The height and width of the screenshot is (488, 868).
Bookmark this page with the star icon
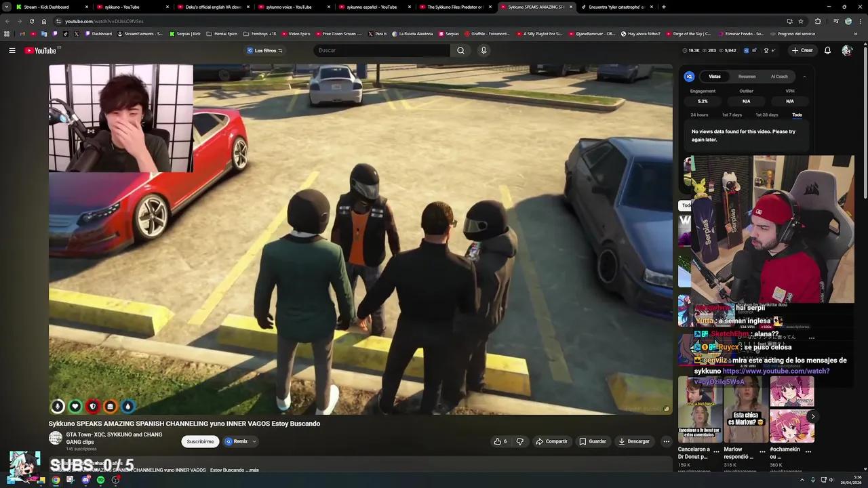pos(801,21)
